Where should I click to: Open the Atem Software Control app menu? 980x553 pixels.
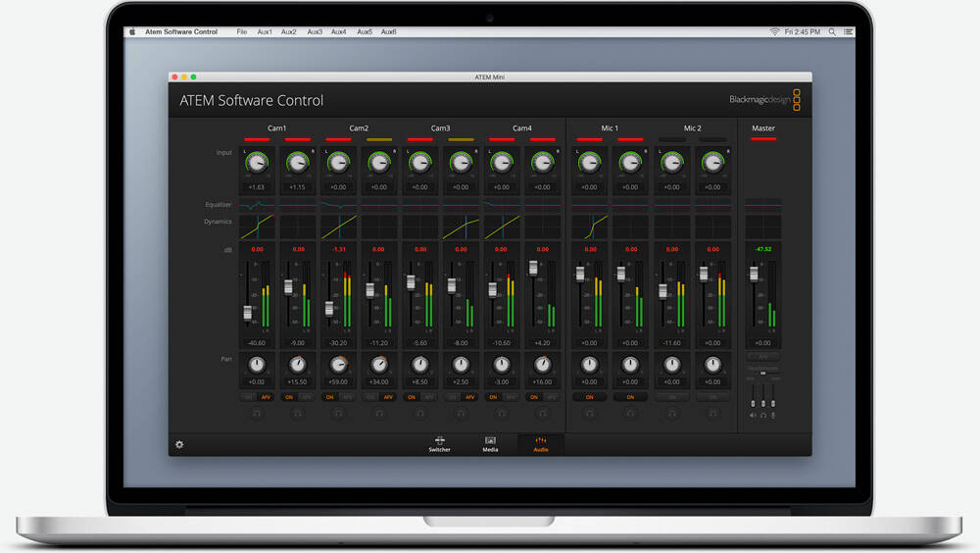click(181, 32)
